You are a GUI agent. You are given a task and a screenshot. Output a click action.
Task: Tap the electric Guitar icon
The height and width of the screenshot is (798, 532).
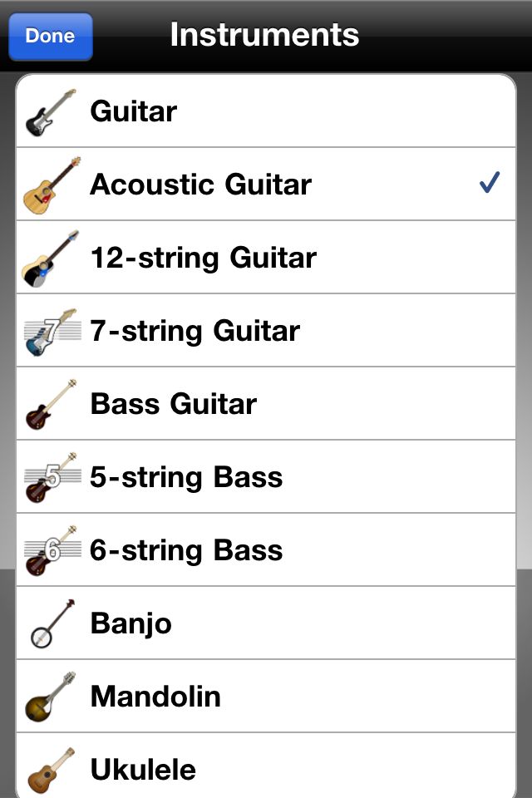pyautogui.click(x=51, y=112)
